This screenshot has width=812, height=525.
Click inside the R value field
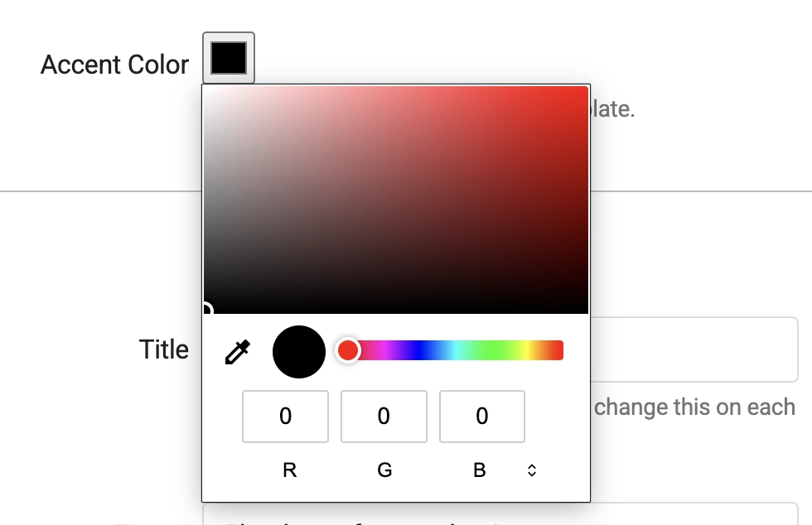point(285,417)
